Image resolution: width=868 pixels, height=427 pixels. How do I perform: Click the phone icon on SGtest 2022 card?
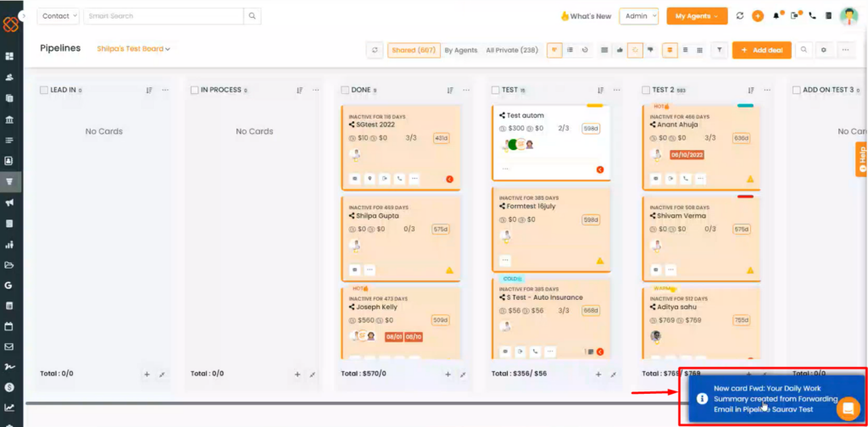tap(398, 179)
